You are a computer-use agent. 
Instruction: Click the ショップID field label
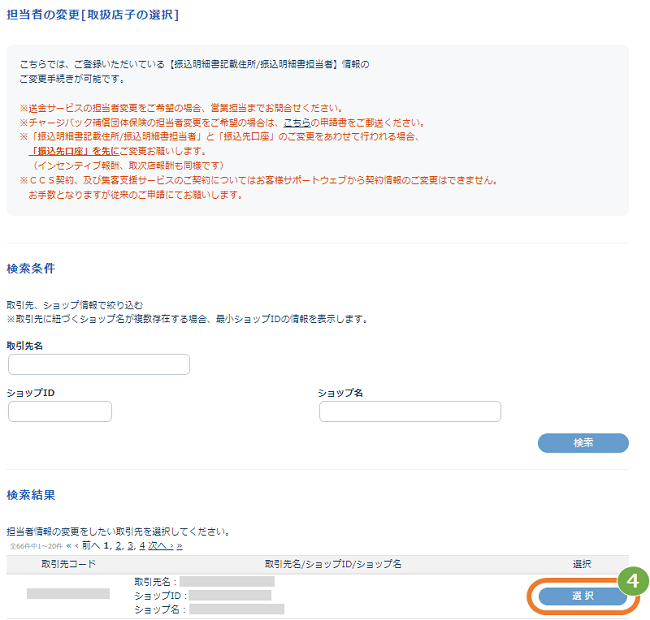[31, 392]
